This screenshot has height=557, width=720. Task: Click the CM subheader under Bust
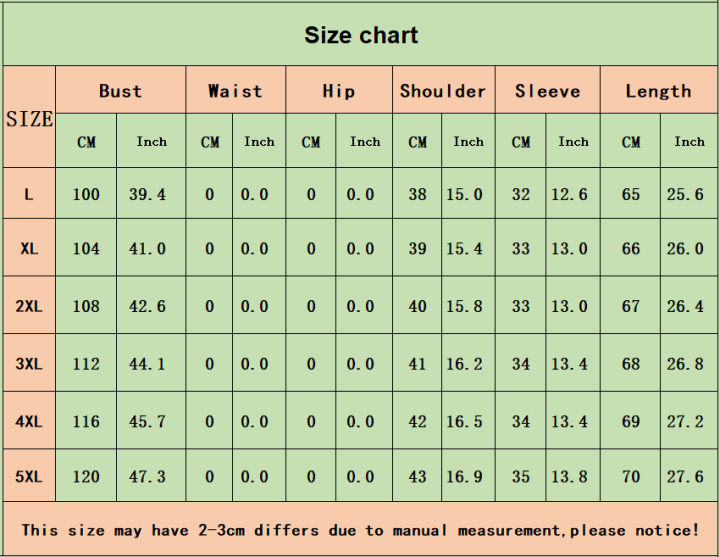click(86, 142)
